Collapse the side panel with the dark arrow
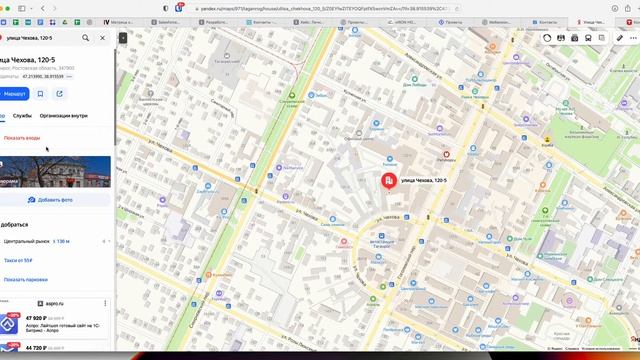The height and width of the screenshot is (360, 640). pyautogui.click(x=123, y=38)
